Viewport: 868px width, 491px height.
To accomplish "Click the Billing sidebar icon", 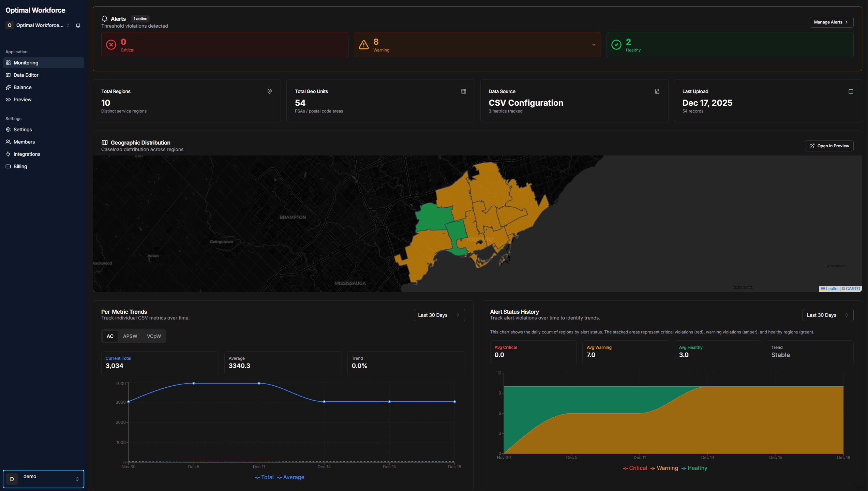I will (x=8, y=166).
